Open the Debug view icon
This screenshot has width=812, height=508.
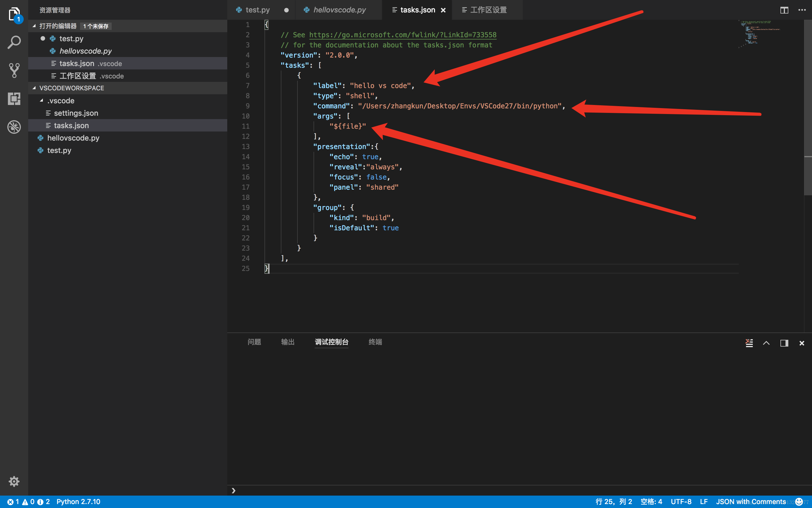click(x=14, y=127)
